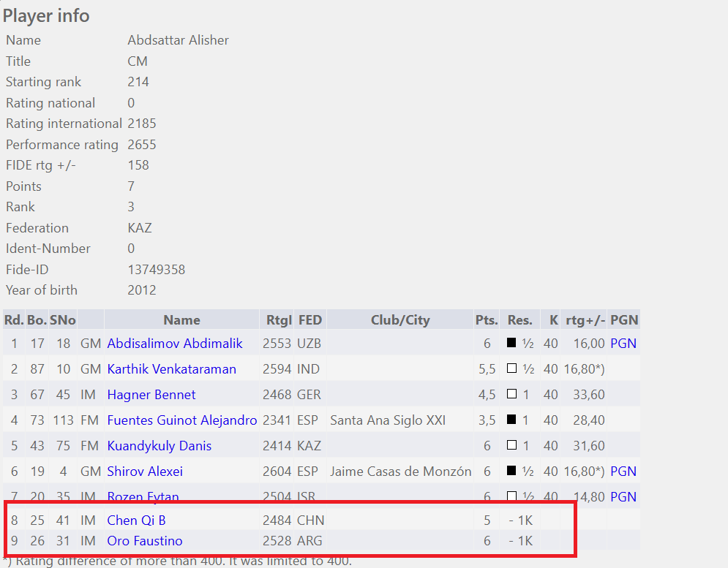Click the SNo column header
Screen dimensions: 728x568
(63, 319)
